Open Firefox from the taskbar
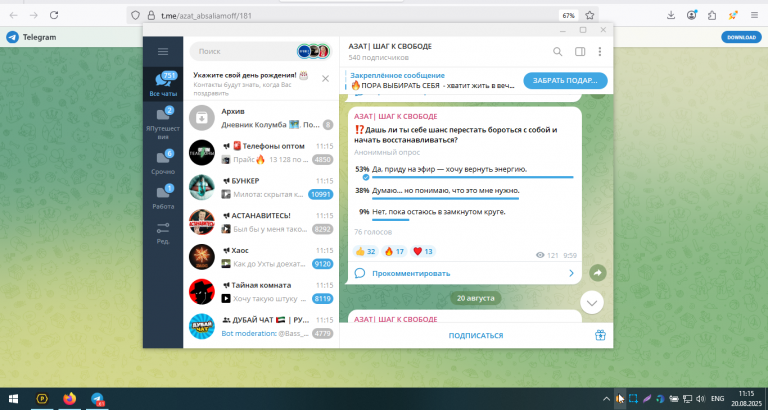Image resolution: width=768 pixels, height=410 pixels. (70, 399)
